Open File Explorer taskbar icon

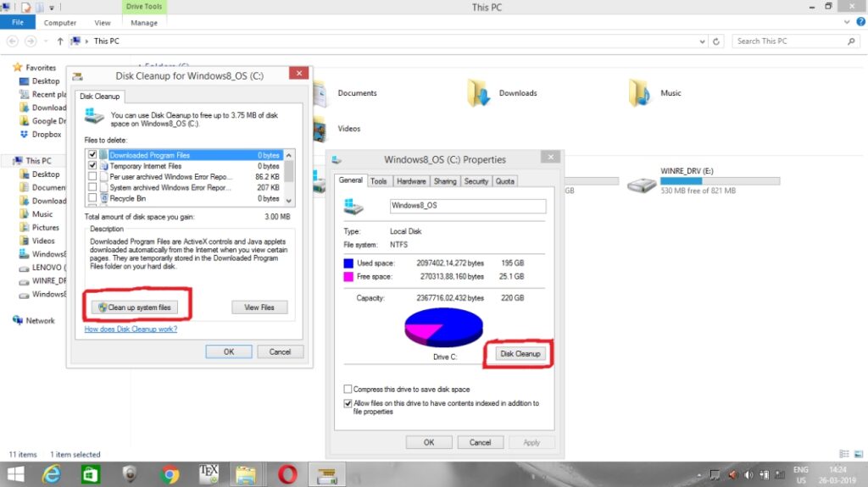click(246, 475)
